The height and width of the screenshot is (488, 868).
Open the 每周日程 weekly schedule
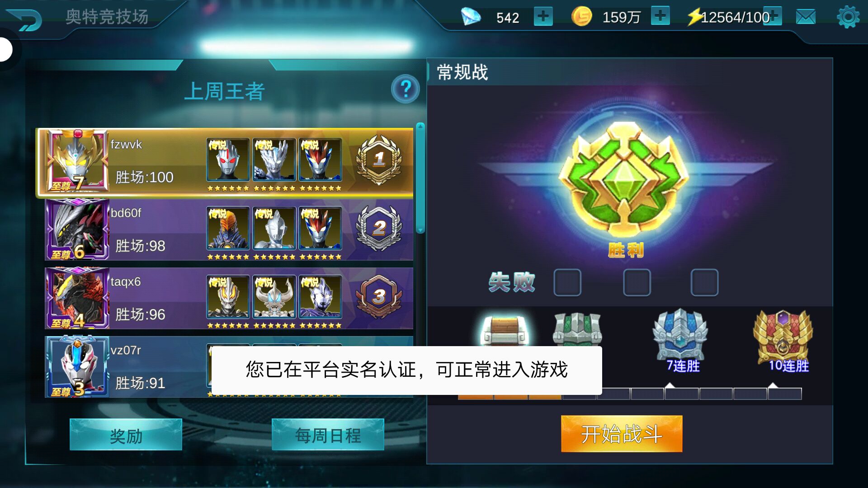coord(328,435)
